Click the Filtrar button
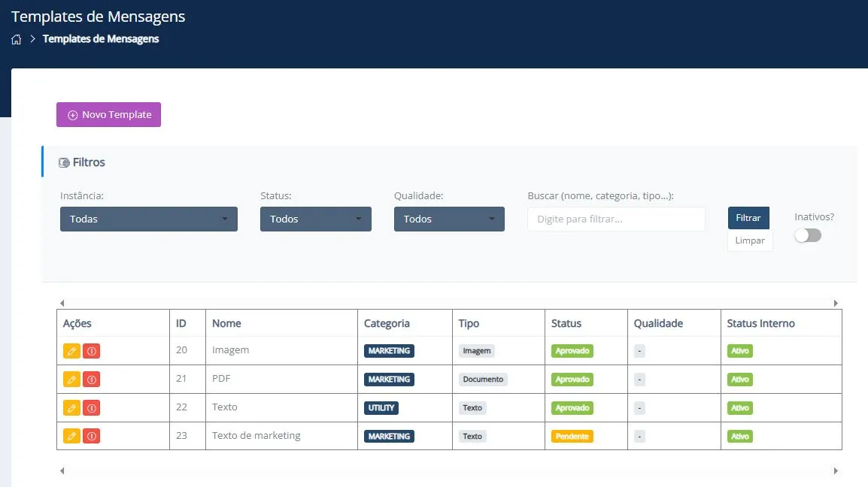The image size is (868, 487). tap(748, 218)
